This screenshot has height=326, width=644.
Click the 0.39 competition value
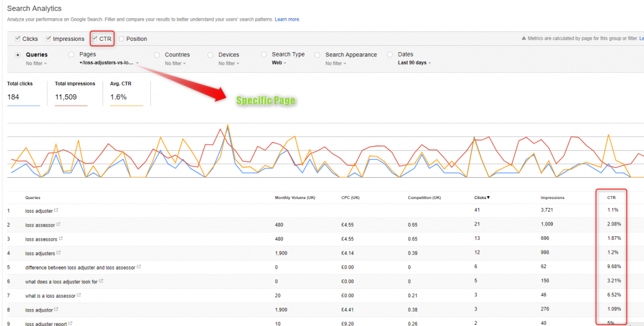pyautogui.click(x=413, y=253)
